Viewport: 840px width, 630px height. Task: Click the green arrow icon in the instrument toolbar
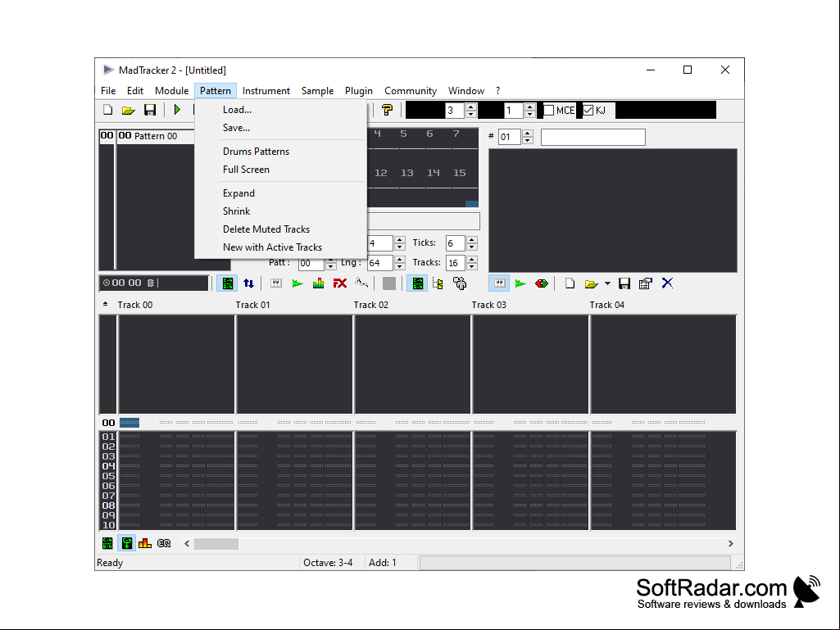click(520, 283)
